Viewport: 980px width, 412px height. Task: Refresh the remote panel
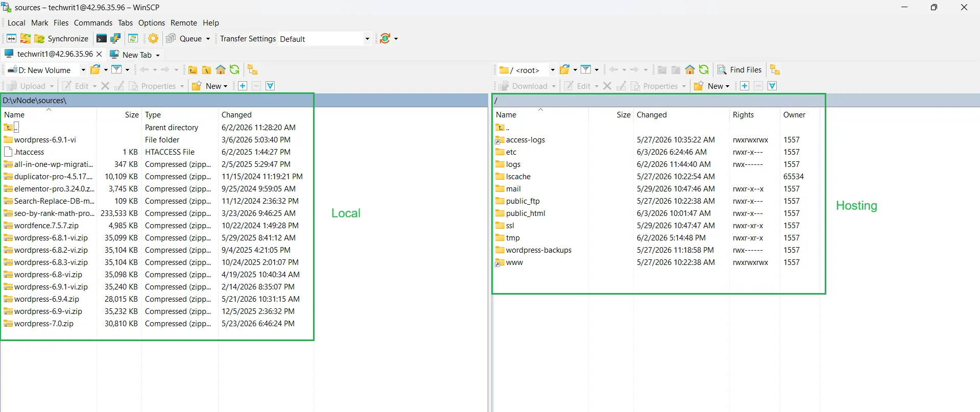(x=704, y=70)
